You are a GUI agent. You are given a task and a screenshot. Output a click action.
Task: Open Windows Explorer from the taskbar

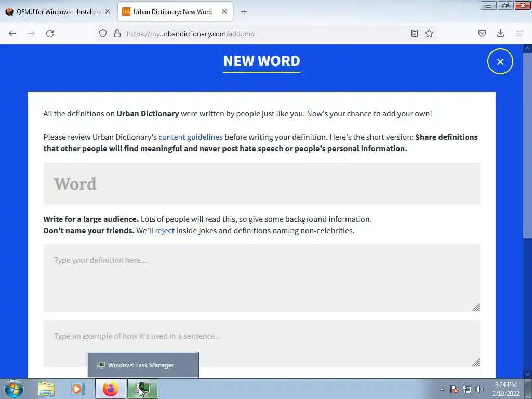pos(46,389)
